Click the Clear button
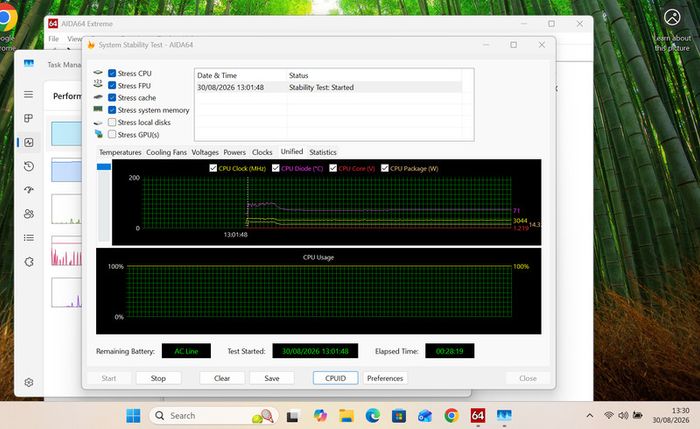Image resolution: width=700 pixels, height=429 pixels. point(222,378)
